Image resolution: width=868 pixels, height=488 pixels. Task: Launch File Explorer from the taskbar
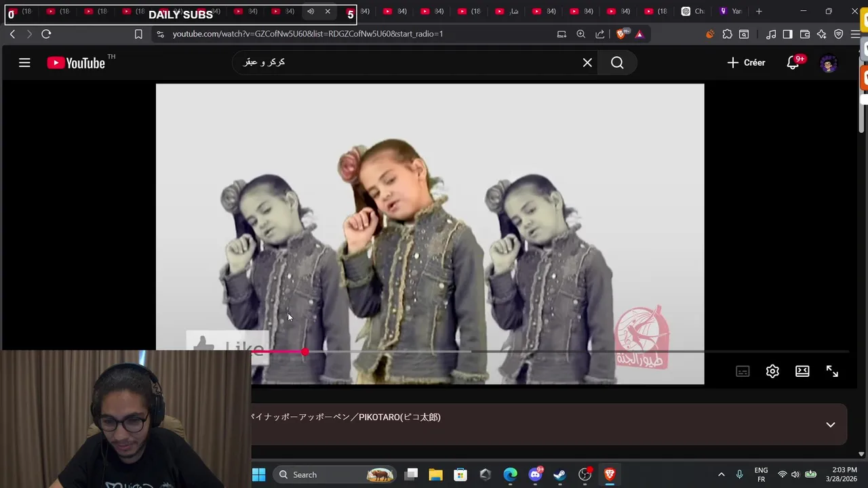tap(435, 474)
